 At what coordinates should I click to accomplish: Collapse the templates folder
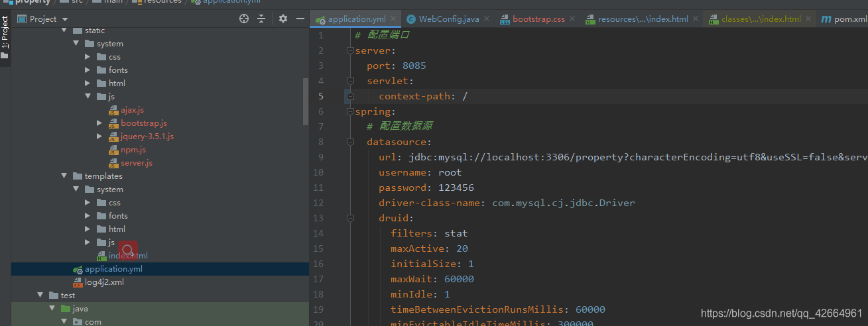pos(64,176)
